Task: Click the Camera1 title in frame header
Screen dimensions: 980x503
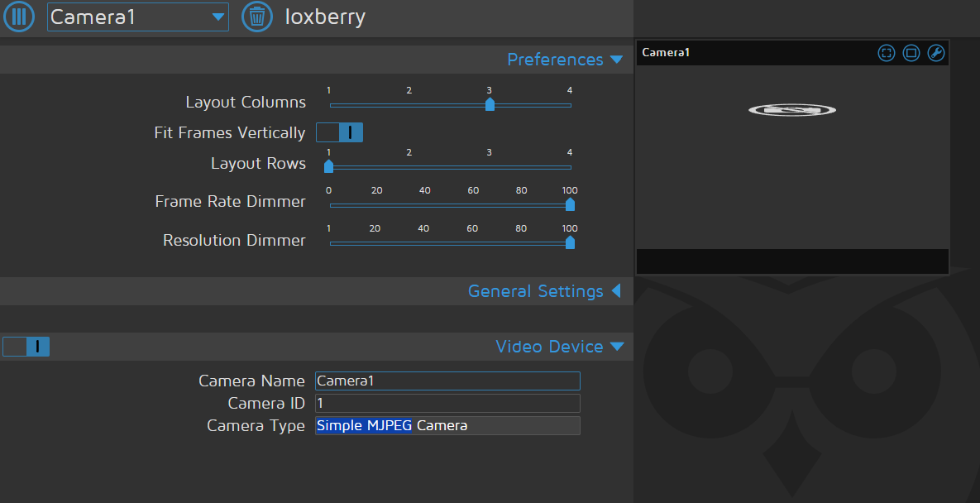Action: tap(666, 53)
